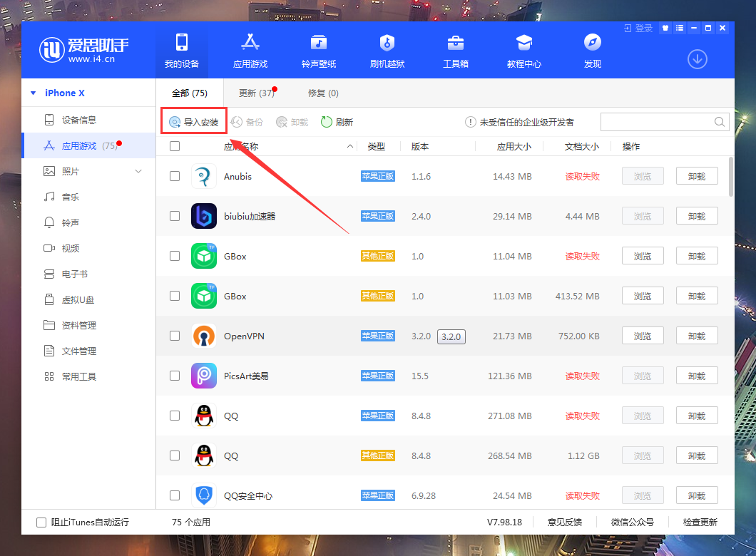
Task: Open the Tutorial Center section
Action: coord(524,51)
